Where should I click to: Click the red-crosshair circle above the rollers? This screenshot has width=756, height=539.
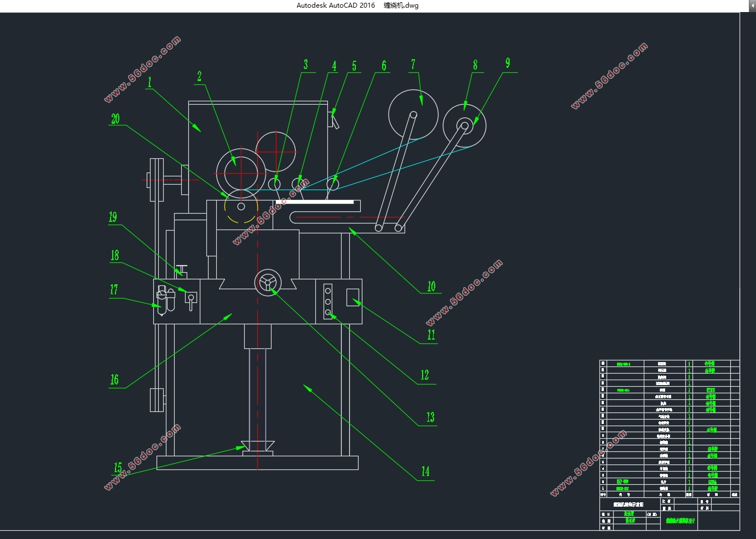276,151
